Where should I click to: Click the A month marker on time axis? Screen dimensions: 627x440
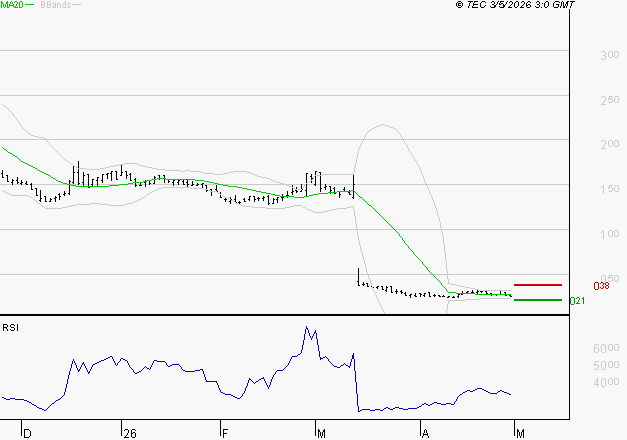[425, 434]
